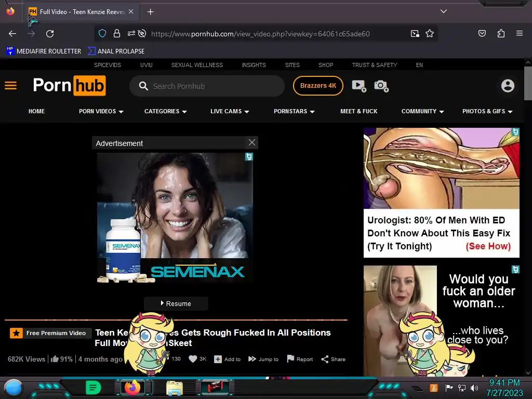Screen dimensions: 532x399
Task: Open the upload video icon
Action: [x=359, y=86]
